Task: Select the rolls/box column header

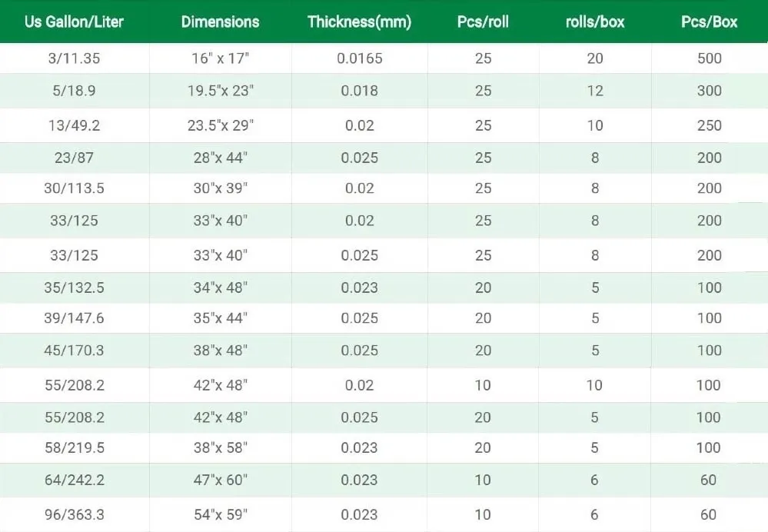Action: pos(594,22)
